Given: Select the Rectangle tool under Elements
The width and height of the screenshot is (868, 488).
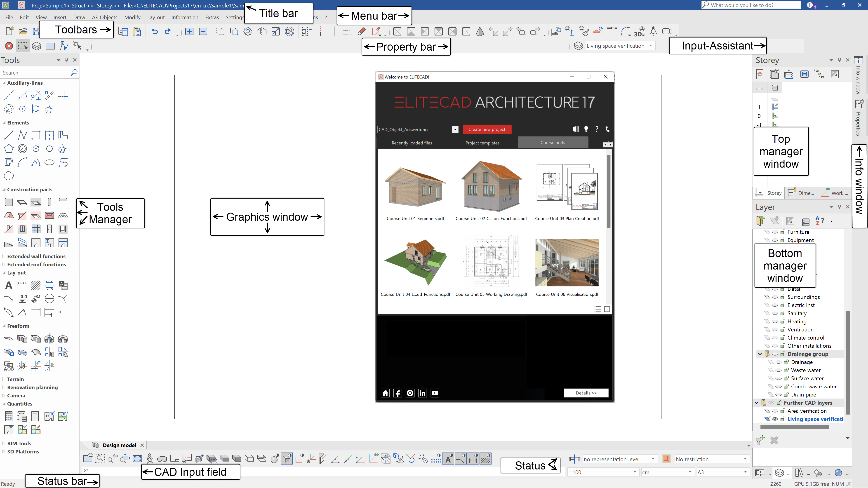Looking at the screenshot, I should click(36, 135).
